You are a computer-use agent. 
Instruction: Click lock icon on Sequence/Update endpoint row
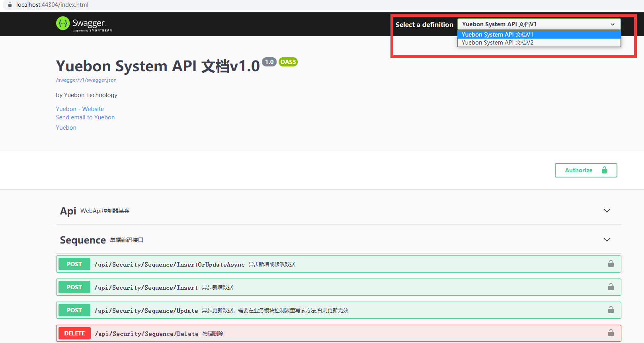[x=611, y=310]
